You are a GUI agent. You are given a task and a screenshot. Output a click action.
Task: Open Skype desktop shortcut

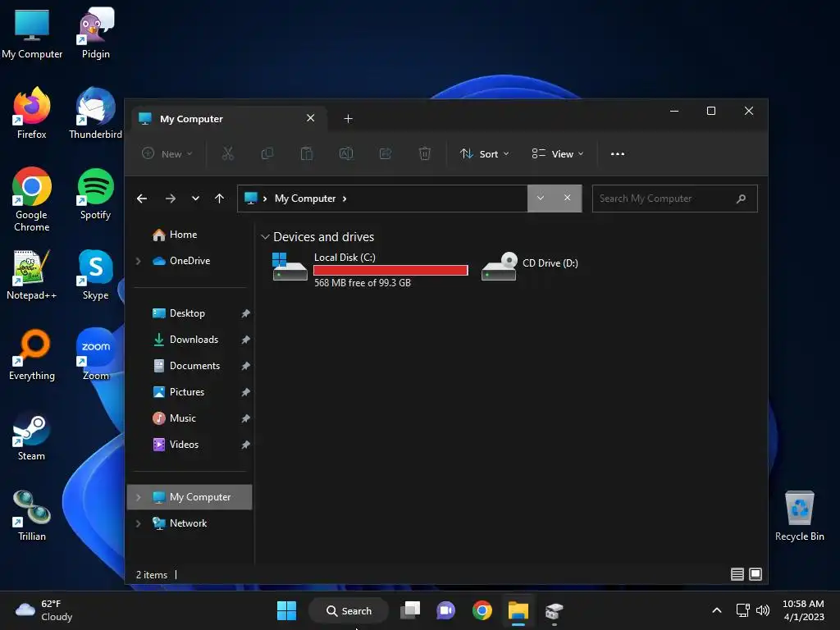95,274
